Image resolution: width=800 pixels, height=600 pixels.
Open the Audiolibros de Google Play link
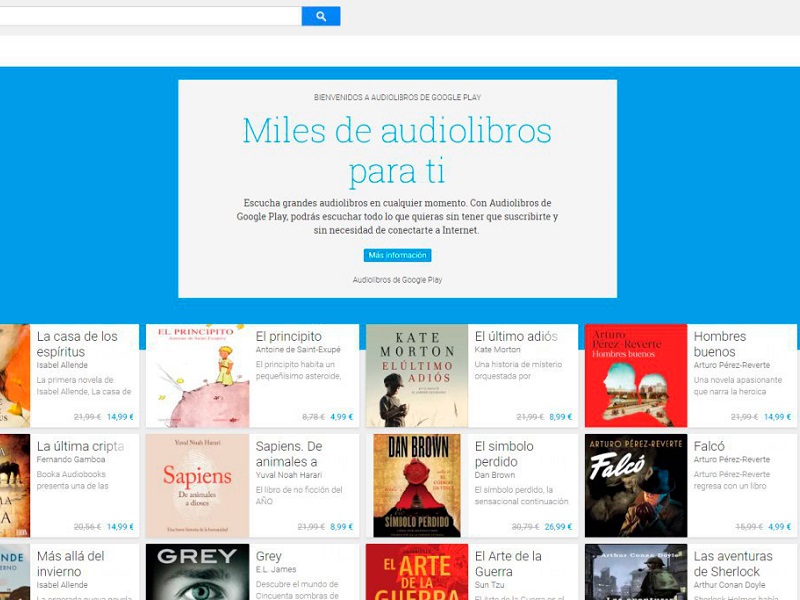397,280
